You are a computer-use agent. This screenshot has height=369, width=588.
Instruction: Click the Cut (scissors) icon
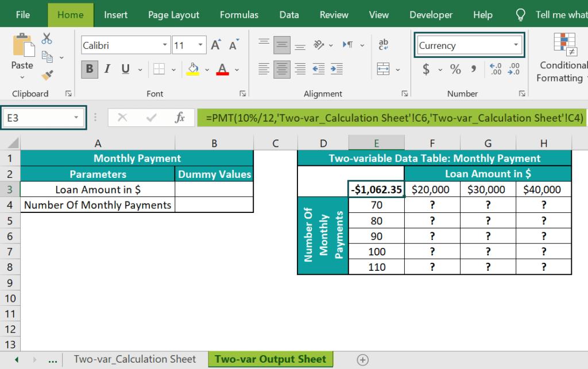pos(47,38)
